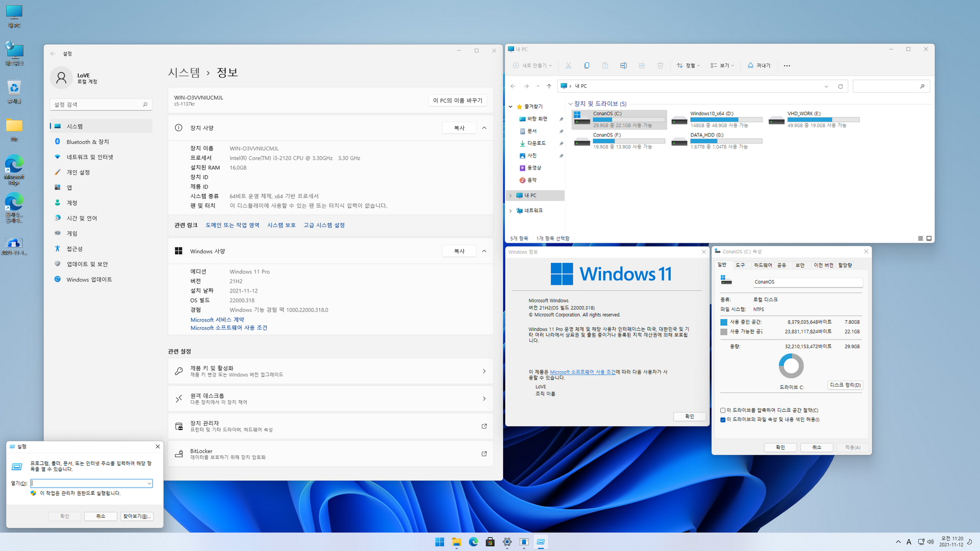Open the 열기 combo box dropdown in Run dialog
This screenshot has width=980, height=551.
pos(149,483)
